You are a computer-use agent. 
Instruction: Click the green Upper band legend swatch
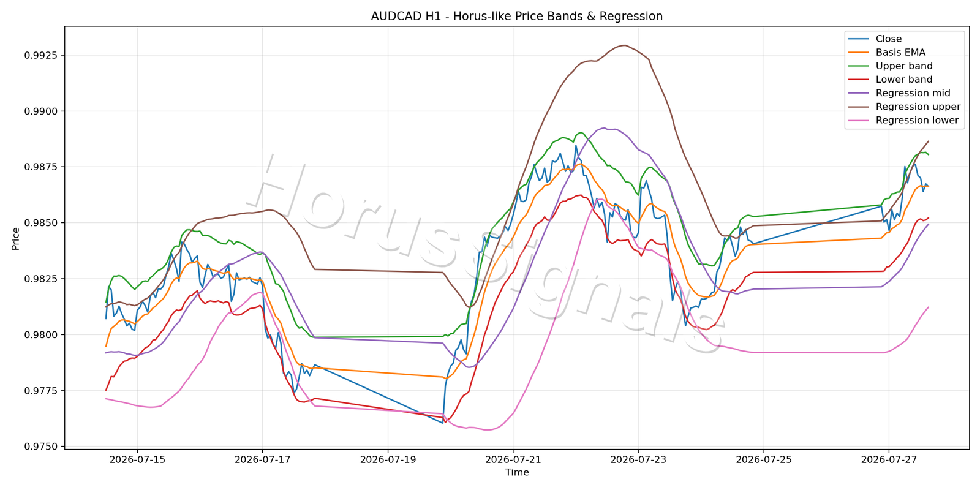[x=858, y=66]
